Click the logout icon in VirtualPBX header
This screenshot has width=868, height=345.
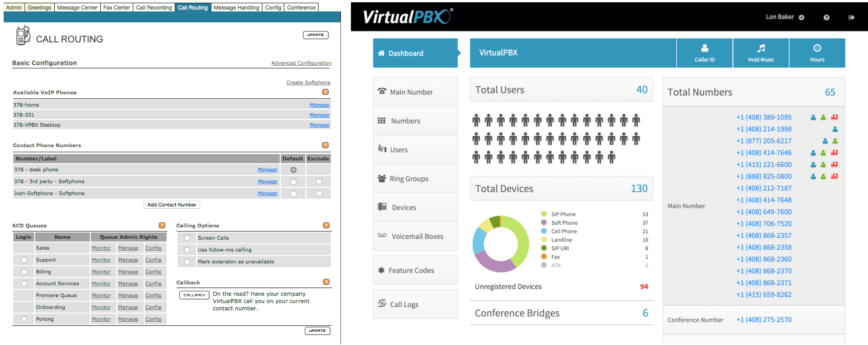pyautogui.click(x=851, y=17)
